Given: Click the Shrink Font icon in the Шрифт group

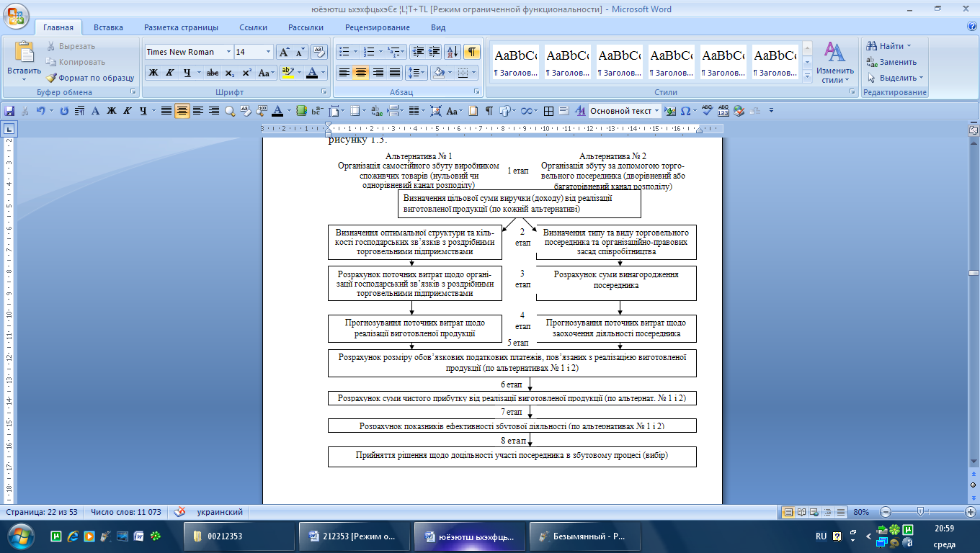Looking at the screenshot, I should coord(300,52).
